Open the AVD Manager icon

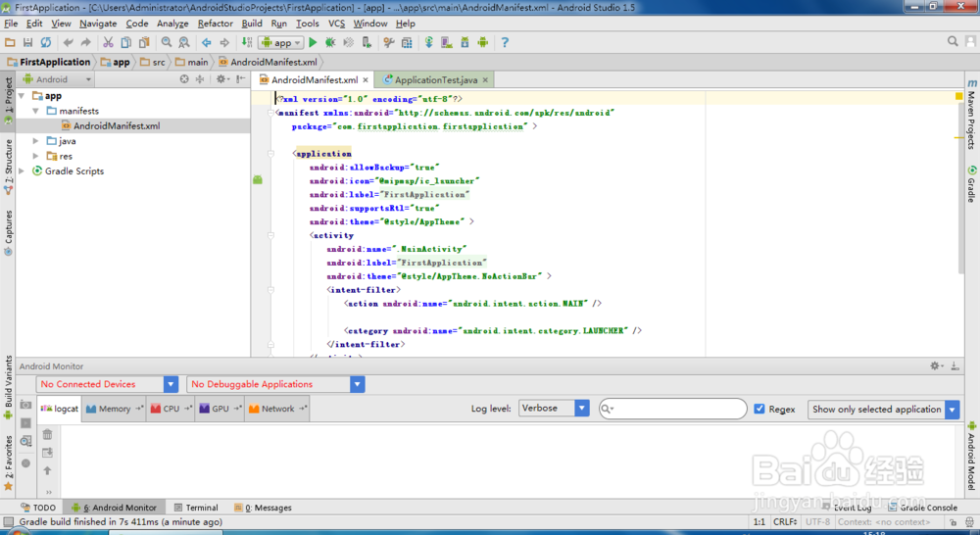pyautogui.click(x=446, y=42)
